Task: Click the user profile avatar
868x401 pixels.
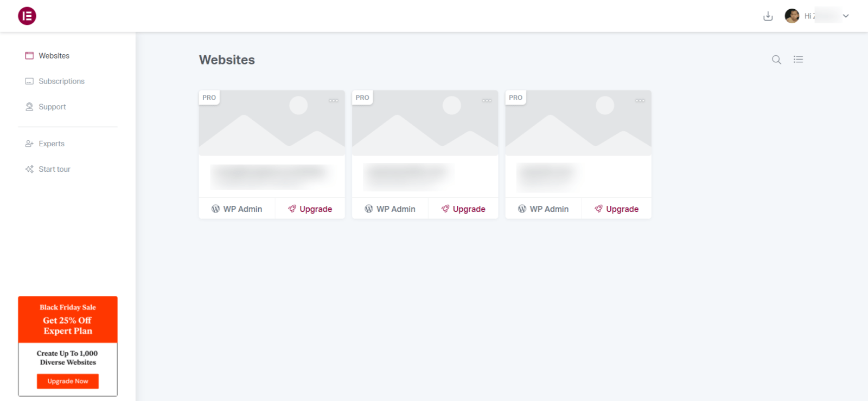Action: 792,16
